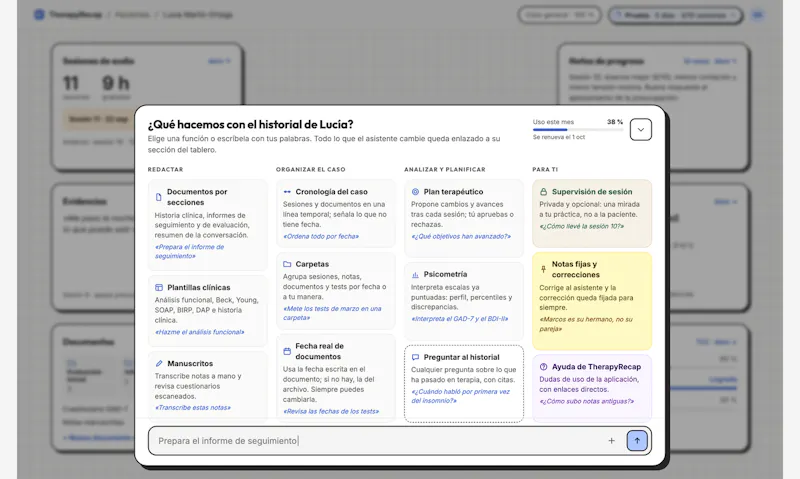800x479 pixels.
Task: Click the chat bubble icon beside Preguntar al historial
Action: 415,358
